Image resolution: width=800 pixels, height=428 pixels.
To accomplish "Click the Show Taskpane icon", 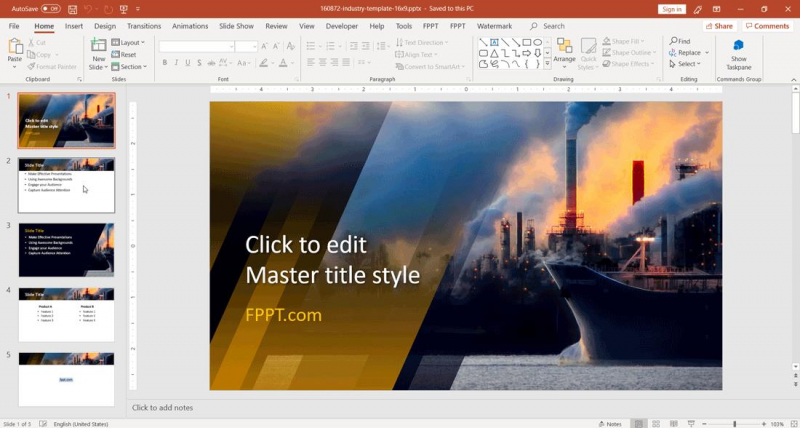I will click(x=738, y=45).
